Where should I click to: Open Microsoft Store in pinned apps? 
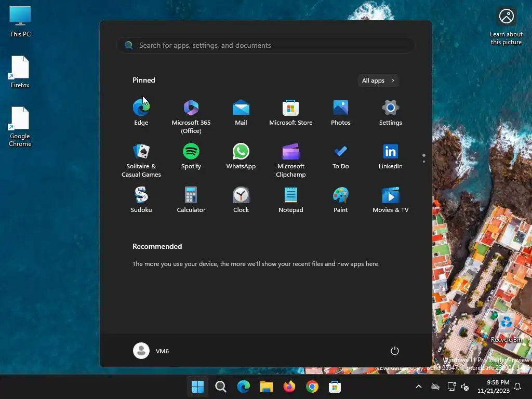pos(291,113)
